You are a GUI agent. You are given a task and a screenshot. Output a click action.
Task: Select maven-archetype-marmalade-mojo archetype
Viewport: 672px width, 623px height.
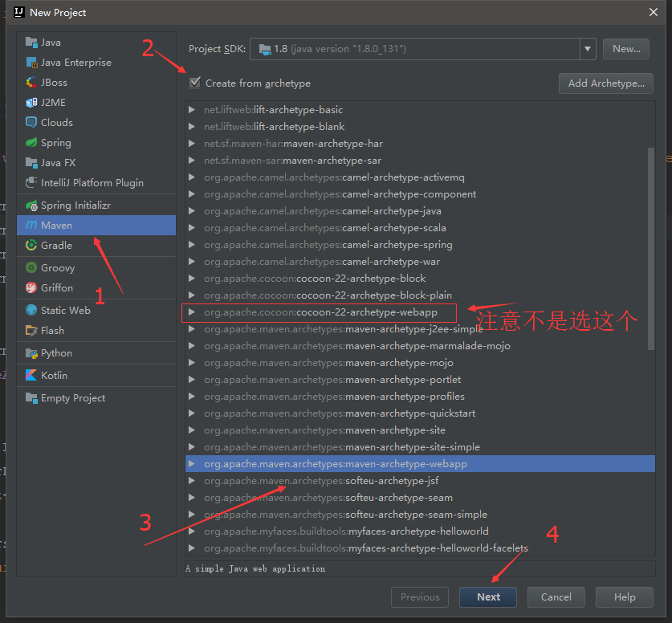click(x=420, y=346)
